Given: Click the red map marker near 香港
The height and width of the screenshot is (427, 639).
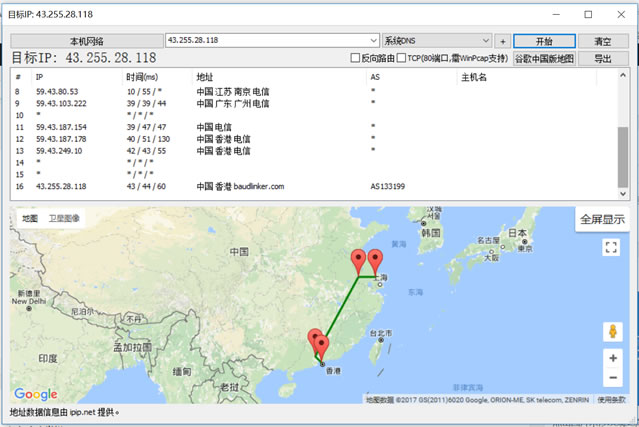Looking at the screenshot, I should pyautogui.click(x=321, y=346).
